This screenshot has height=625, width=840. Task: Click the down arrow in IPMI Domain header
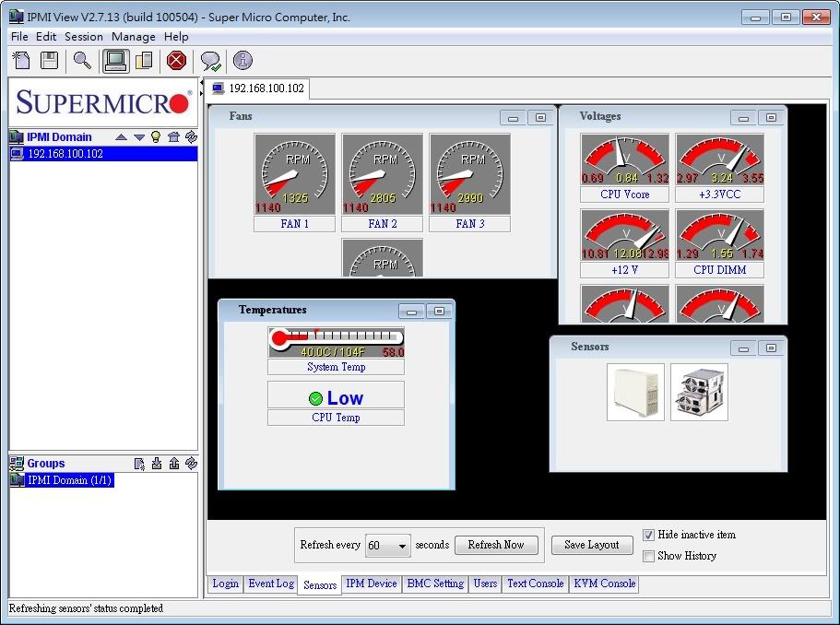point(139,137)
